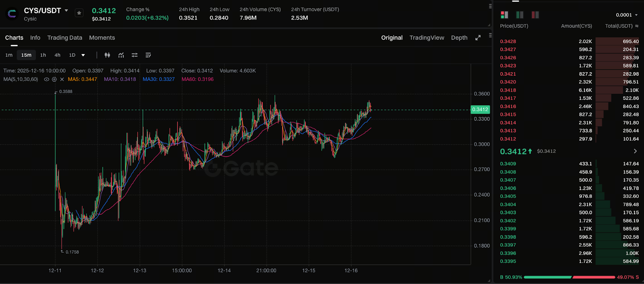644x284 pixels.
Task: Switch to the Moments tab
Action: pos(102,37)
